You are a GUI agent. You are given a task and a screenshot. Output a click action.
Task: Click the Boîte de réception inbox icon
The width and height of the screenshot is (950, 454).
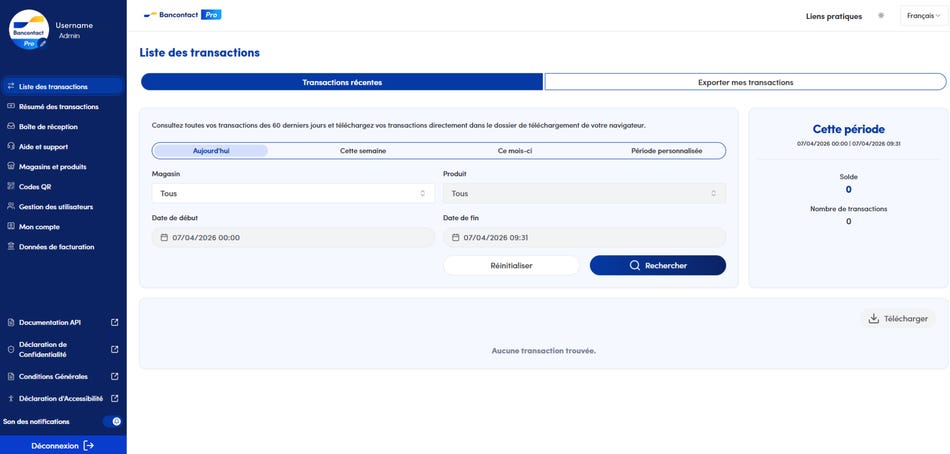pos(10,127)
